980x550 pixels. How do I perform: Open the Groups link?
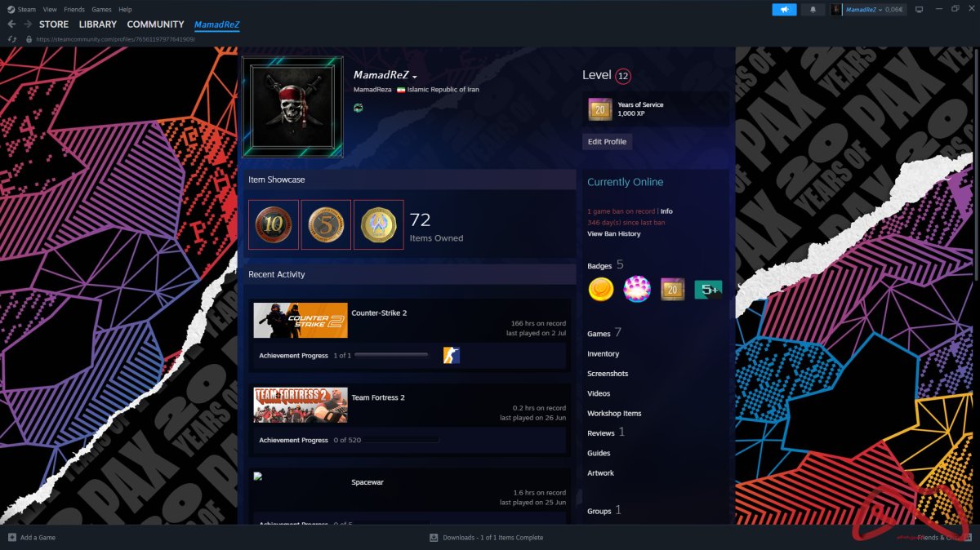coord(599,512)
